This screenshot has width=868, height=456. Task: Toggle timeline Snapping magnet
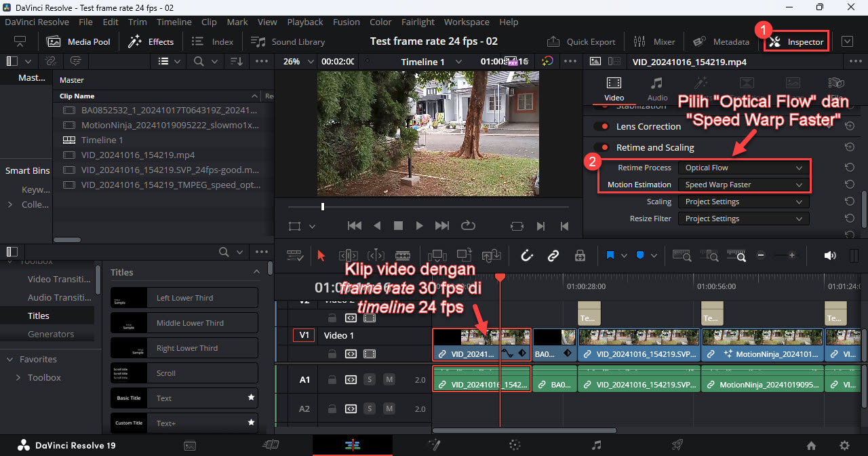point(527,255)
